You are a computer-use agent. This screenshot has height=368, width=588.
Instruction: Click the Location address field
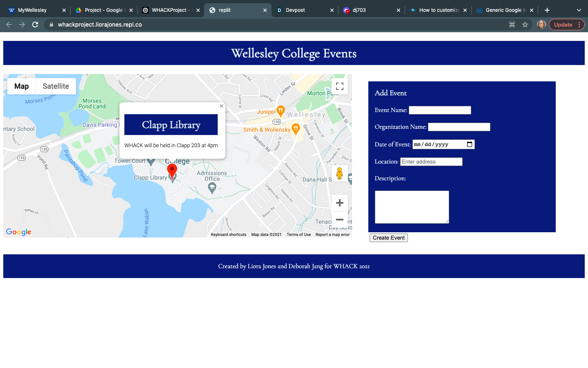[x=431, y=162]
